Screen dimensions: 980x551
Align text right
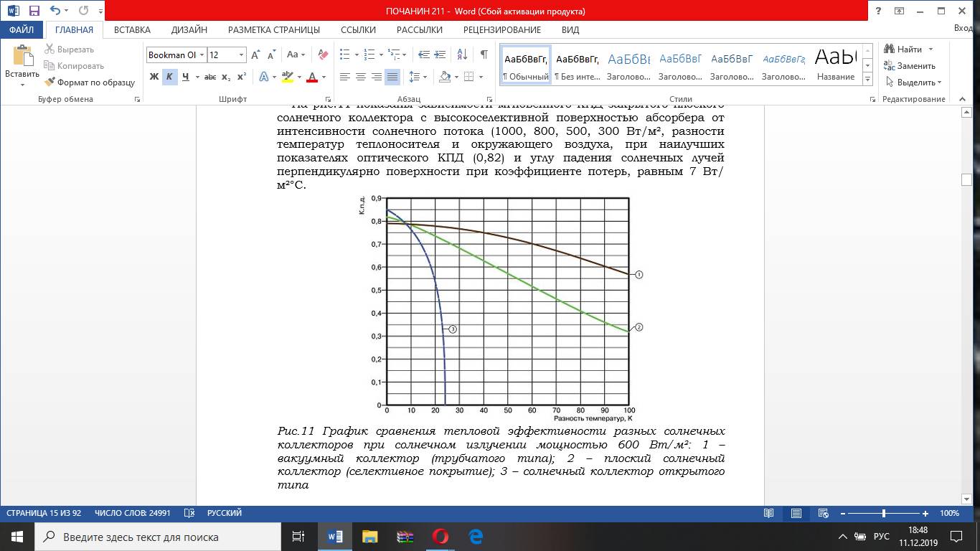377,77
